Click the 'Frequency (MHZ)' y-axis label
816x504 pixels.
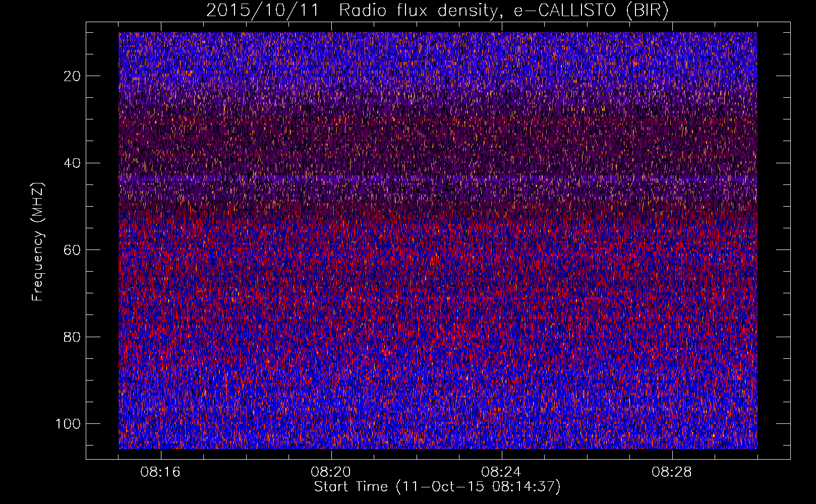38,242
